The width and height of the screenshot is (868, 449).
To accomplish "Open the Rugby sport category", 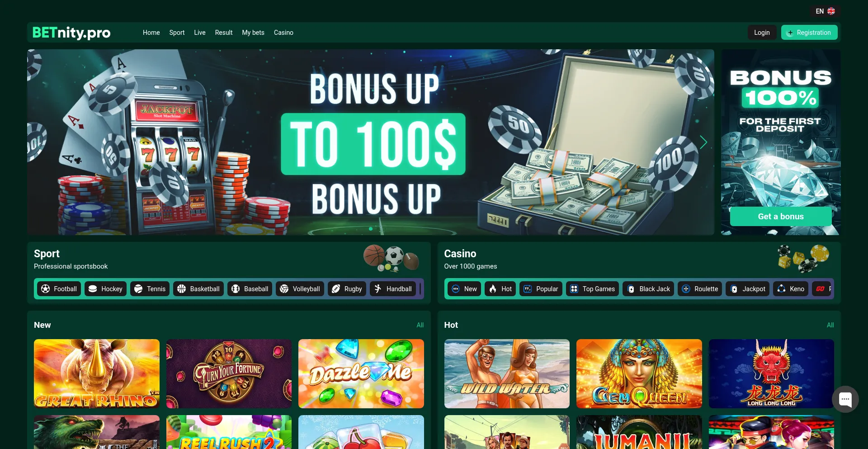I will click(347, 289).
